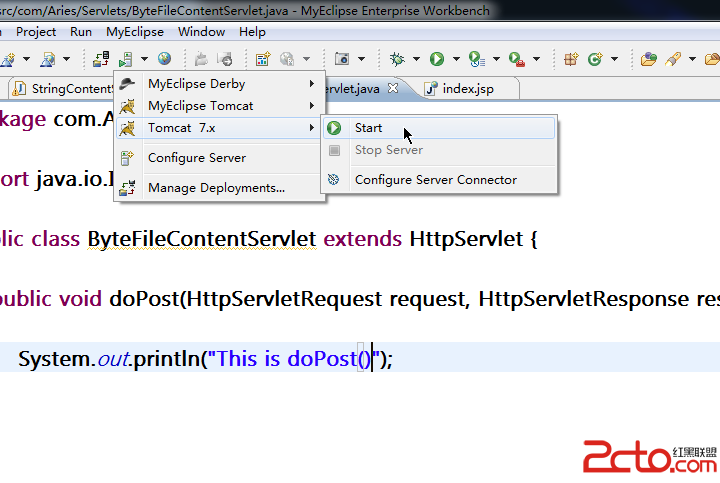Switch to the StringContent editor tab
The image size is (720, 483).
[x=62, y=89]
